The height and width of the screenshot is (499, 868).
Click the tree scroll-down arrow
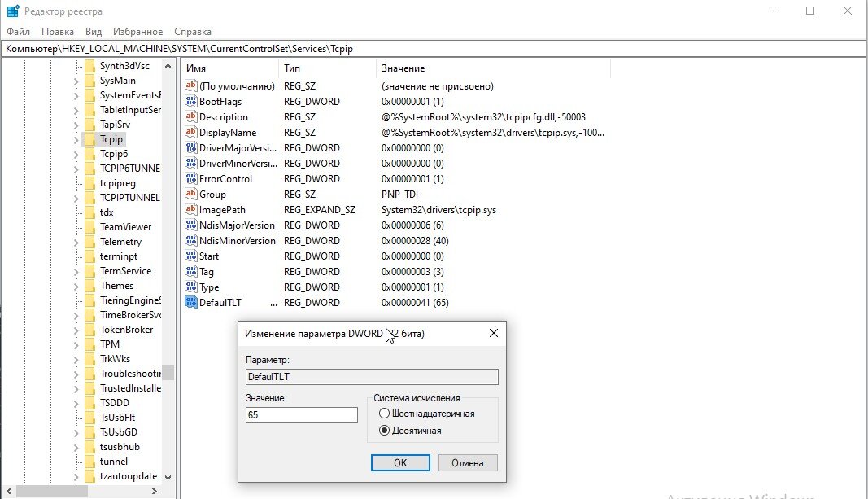pyautogui.click(x=168, y=477)
